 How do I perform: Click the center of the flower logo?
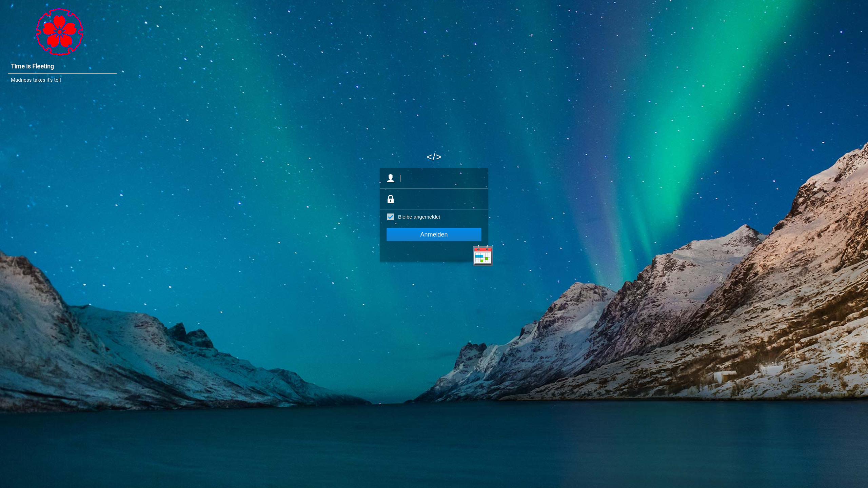60,32
